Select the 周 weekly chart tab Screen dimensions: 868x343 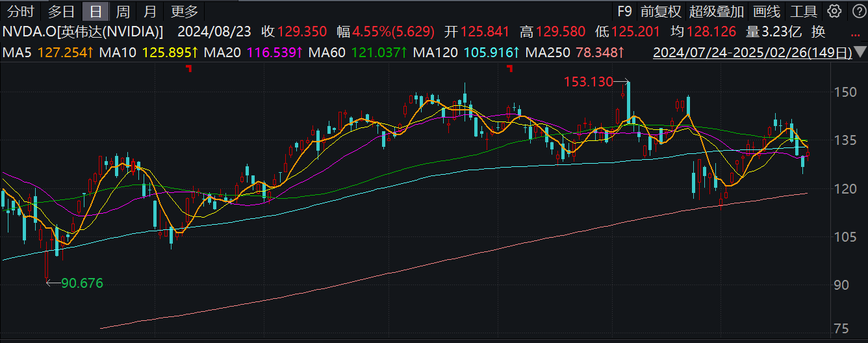(x=122, y=11)
